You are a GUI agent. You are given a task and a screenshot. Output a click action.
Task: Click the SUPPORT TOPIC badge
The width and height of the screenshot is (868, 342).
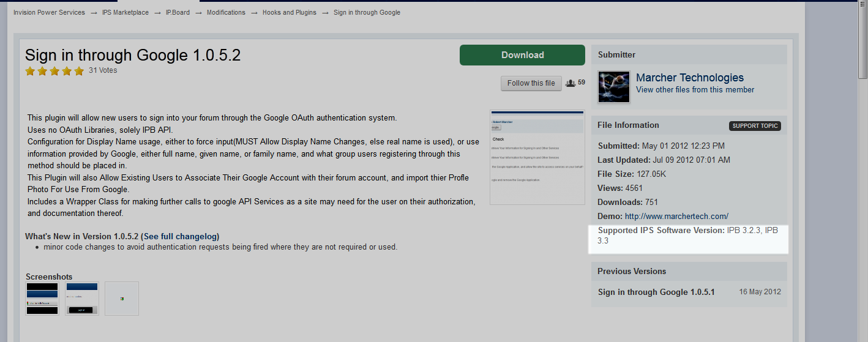click(x=755, y=126)
